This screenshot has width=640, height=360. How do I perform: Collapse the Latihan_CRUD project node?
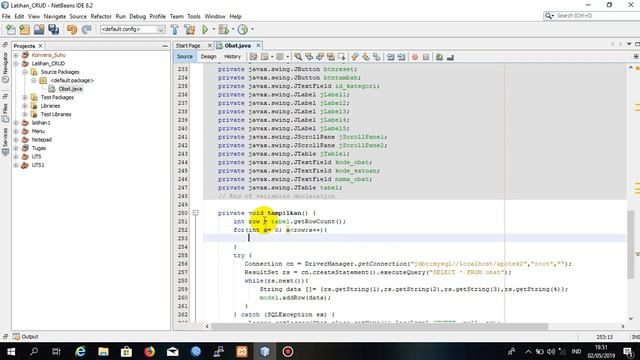(16, 64)
